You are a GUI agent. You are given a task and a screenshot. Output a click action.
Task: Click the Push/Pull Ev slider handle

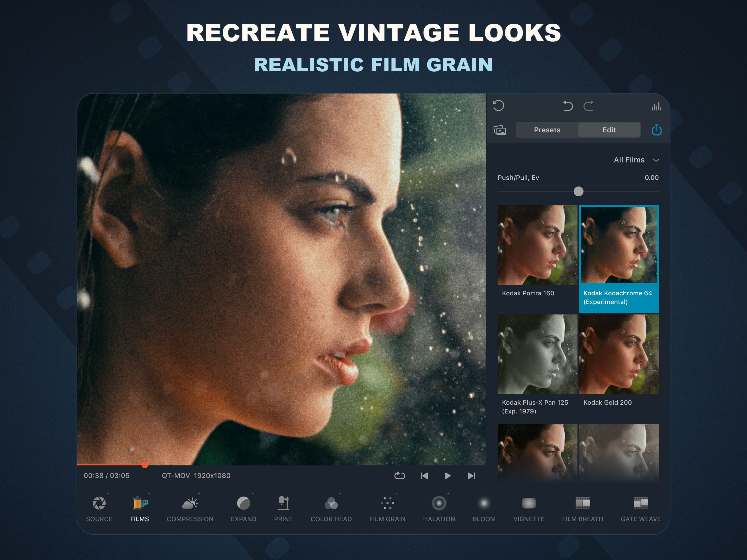click(x=578, y=191)
